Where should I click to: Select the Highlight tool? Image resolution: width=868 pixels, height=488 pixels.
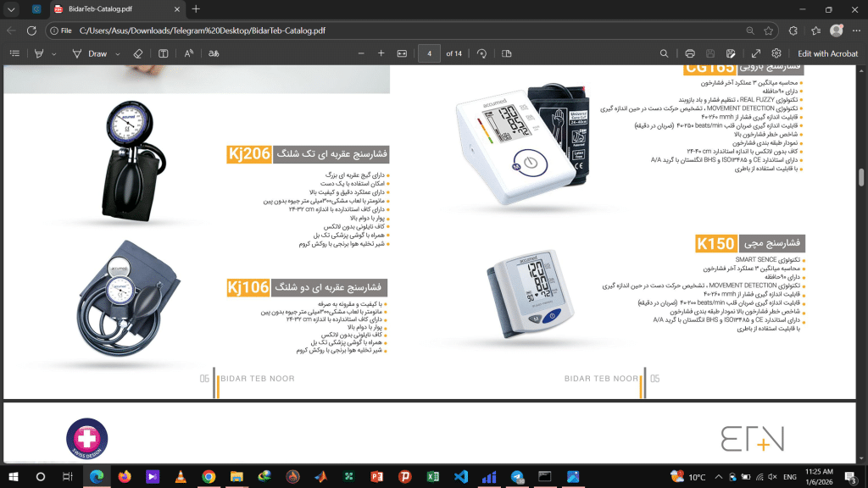point(39,53)
